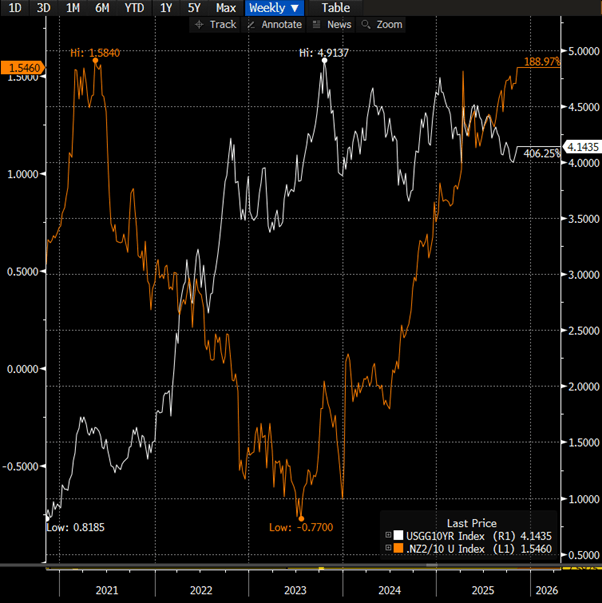Click the Track crosshair icon
Image resolution: width=602 pixels, height=603 pixels.
click(199, 24)
